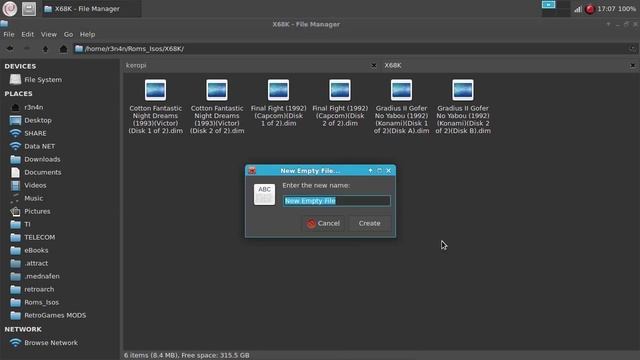The width and height of the screenshot is (640, 360).
Task: Select X68K File Manager taskbar button
Action: coord(91,9)
